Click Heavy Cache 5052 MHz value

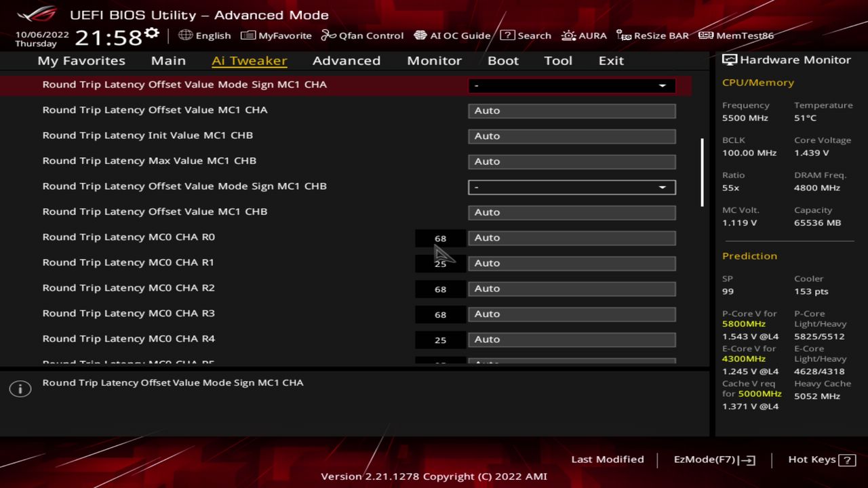pos(817,396)
